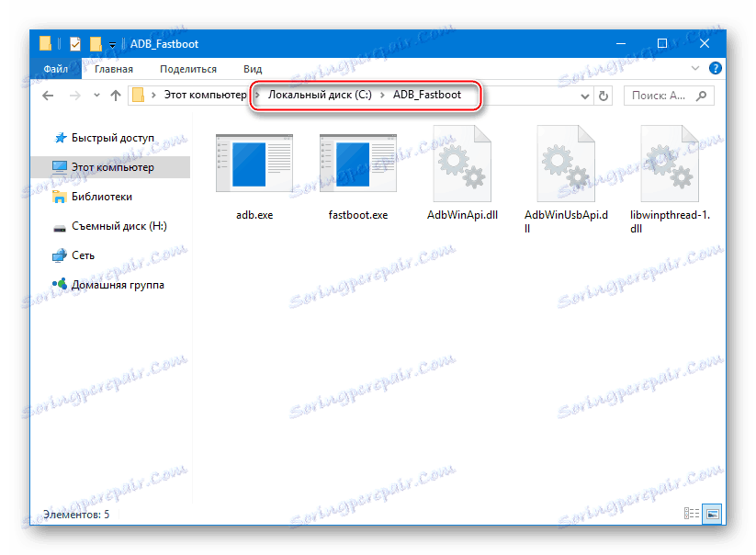Select the libwinpthread-1.dll gear file icon
756x555 pixels.
pos(670,163)
